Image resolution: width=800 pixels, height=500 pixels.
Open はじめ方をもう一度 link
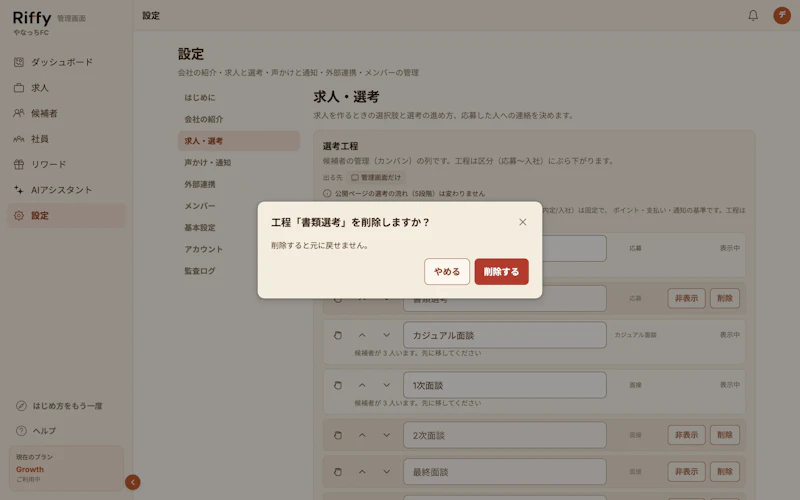[60, 406]
